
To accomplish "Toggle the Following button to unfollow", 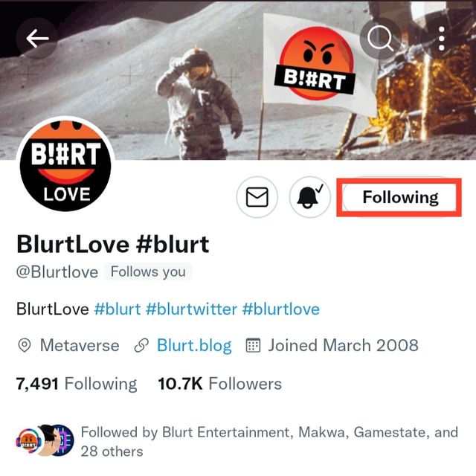I will pyautogui.click(x=400, y=198).
